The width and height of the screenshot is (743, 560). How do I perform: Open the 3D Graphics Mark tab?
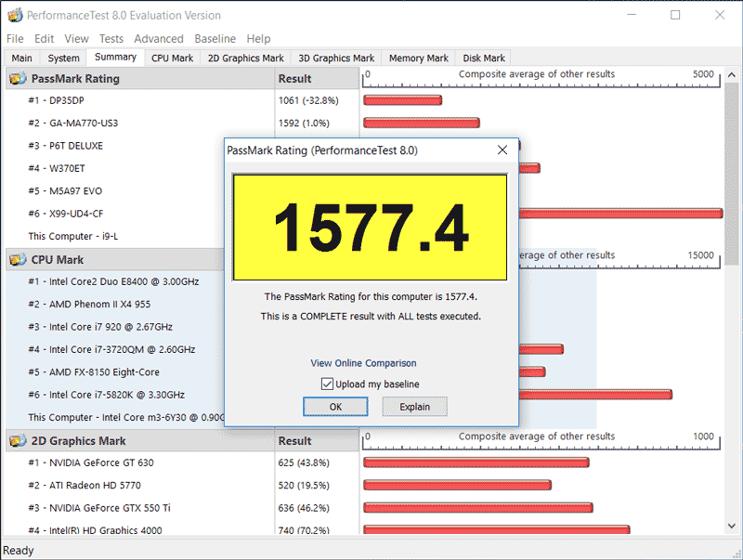(x=336, y=58)
